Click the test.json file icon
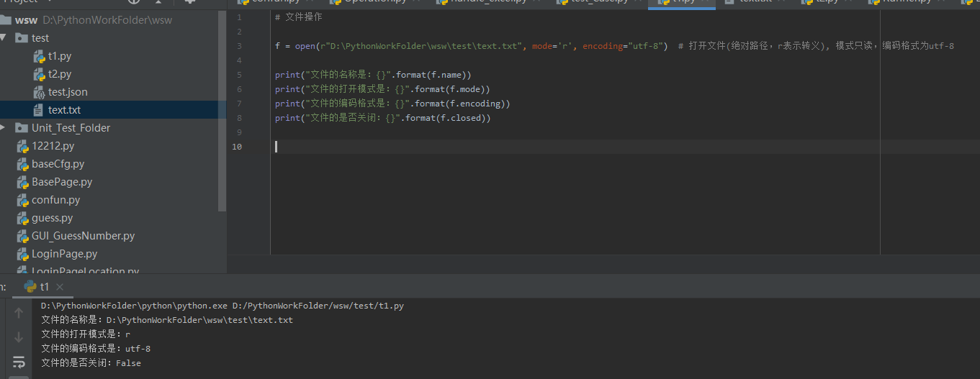This screenshot has height=379, width=980. tap(40, 92)
